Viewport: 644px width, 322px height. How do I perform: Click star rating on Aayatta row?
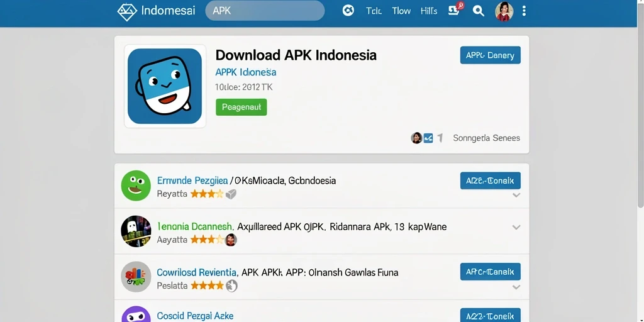[207, 240]
